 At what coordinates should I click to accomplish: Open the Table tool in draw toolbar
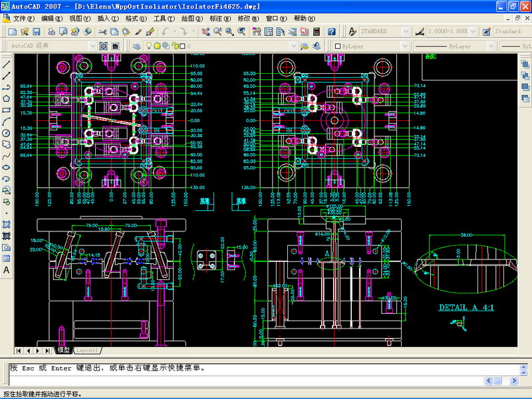coord(6,258)
